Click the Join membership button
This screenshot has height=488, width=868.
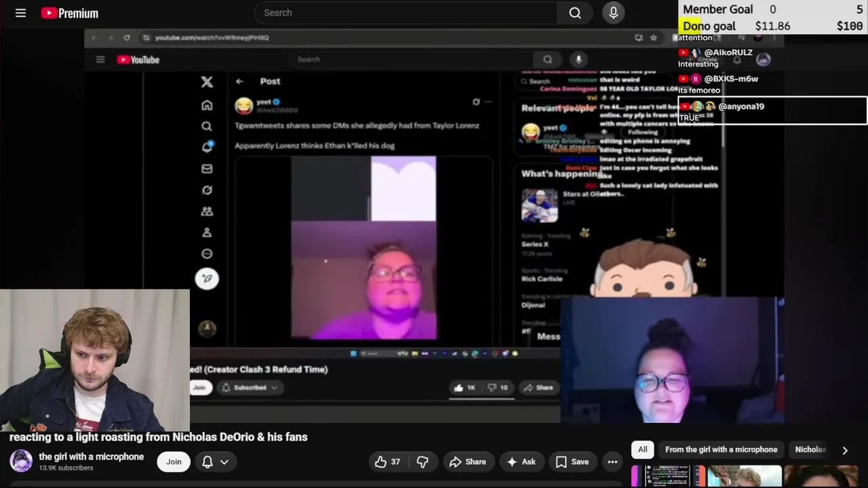click(174, 462)
